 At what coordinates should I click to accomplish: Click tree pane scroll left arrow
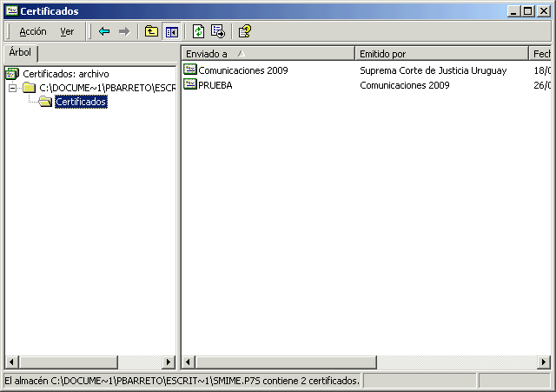click(11, 362)
